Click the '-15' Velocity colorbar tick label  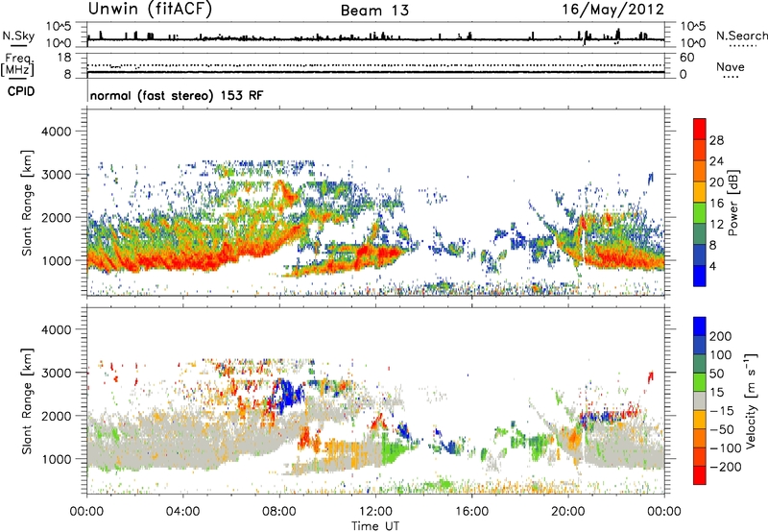tap(722, 410)
